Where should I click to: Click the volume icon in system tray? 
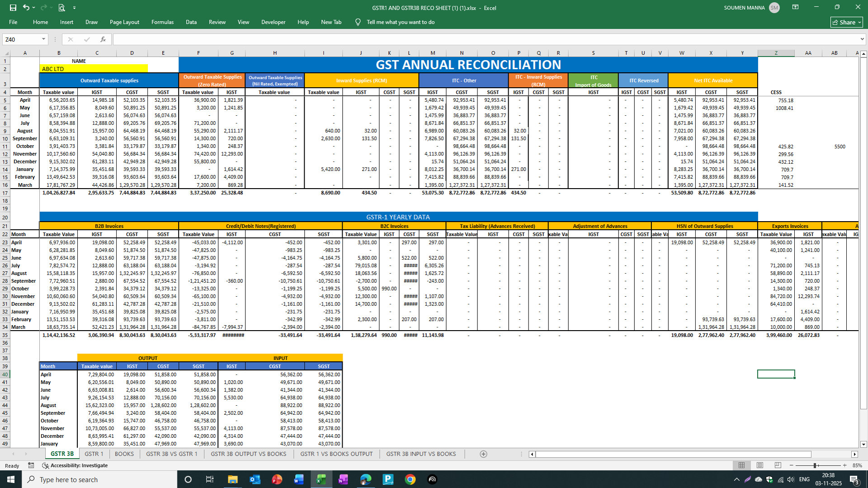tap(791, 479)
